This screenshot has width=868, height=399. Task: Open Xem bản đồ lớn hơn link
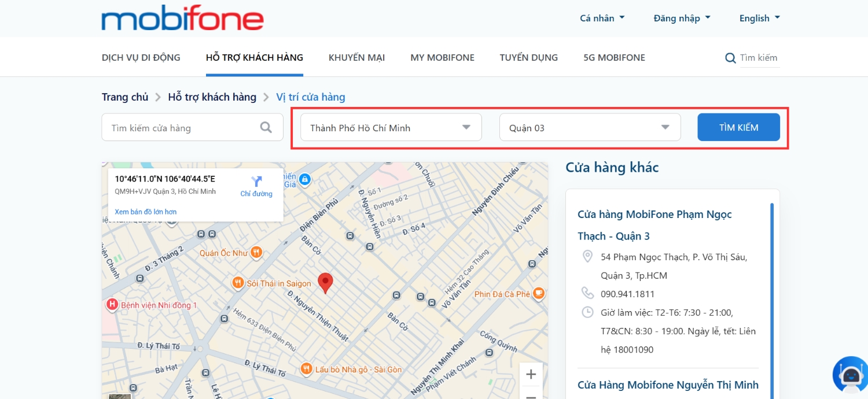146,212
